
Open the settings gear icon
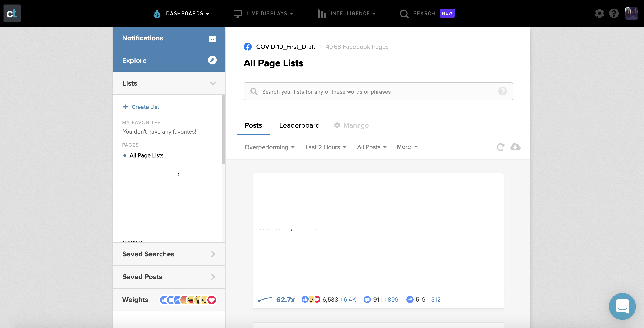pos(599,13)
